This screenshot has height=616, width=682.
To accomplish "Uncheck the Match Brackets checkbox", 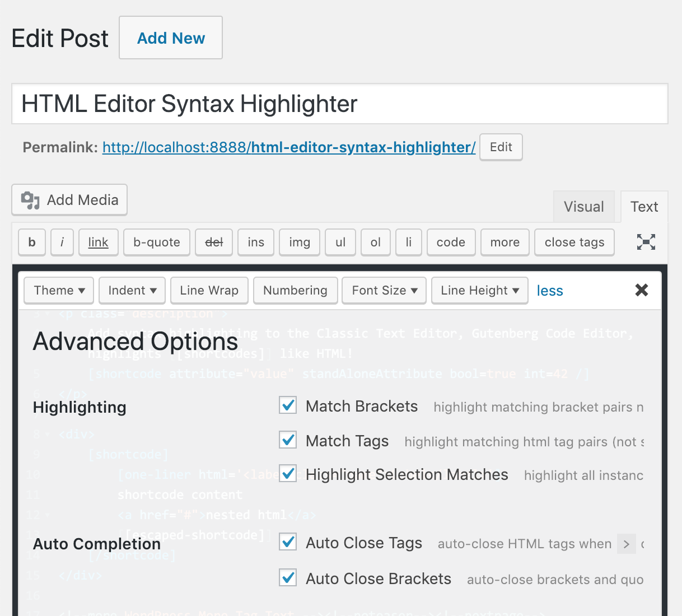I will pos(288,405).
